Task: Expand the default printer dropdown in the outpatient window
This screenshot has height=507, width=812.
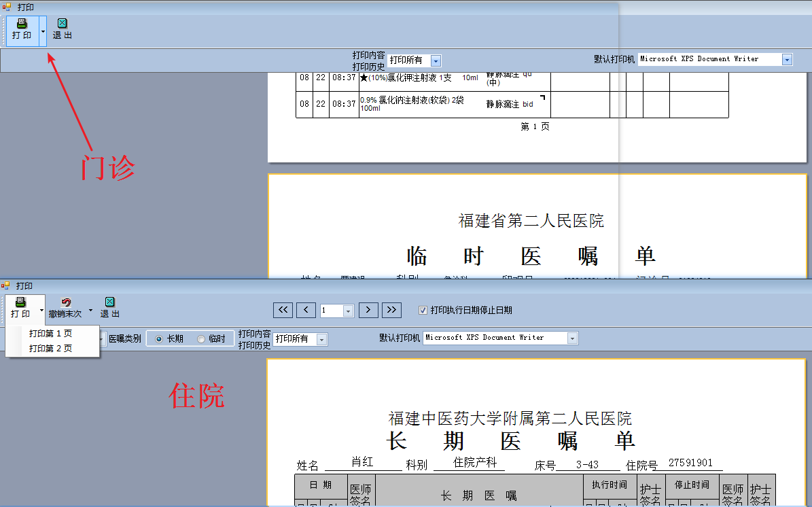Action: [787, 60]
